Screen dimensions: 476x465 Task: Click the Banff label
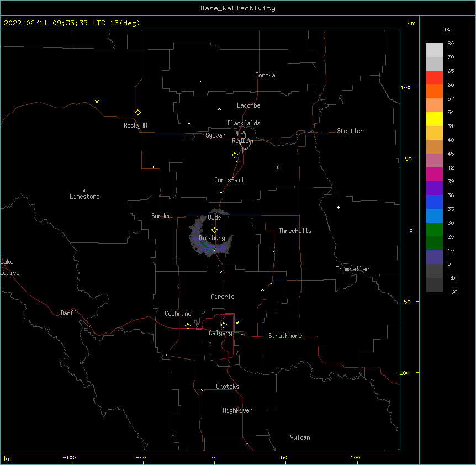coord(68,313)
